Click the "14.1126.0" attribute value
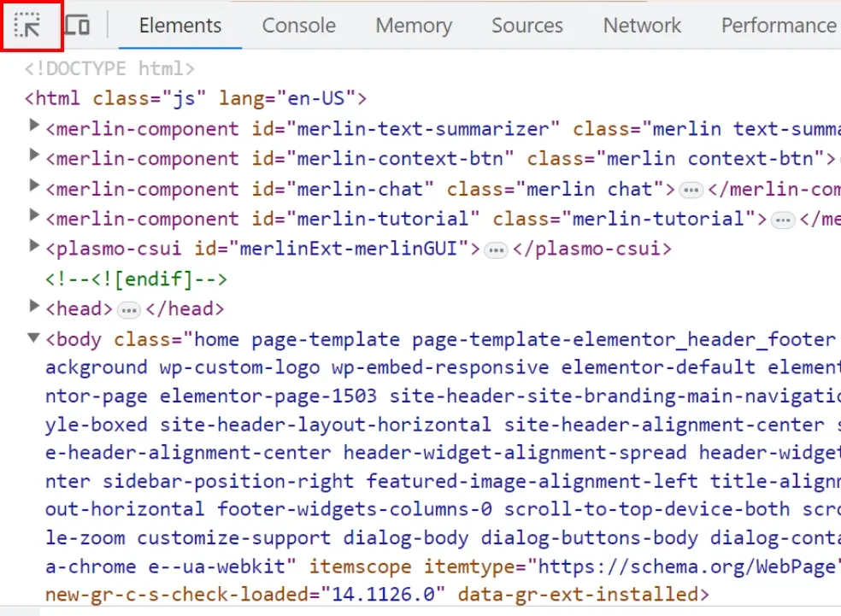This screenshot has height=616, width=841. (383, 595)
